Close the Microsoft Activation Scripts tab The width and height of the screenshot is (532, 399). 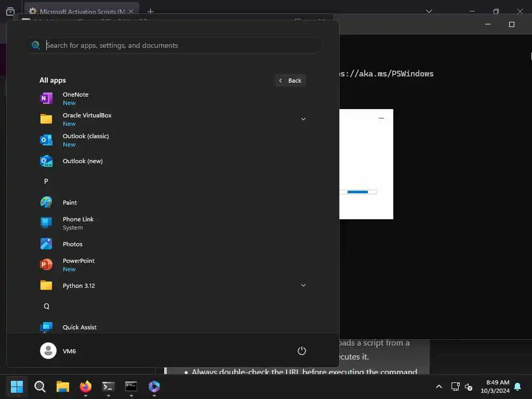pos(131,11)
